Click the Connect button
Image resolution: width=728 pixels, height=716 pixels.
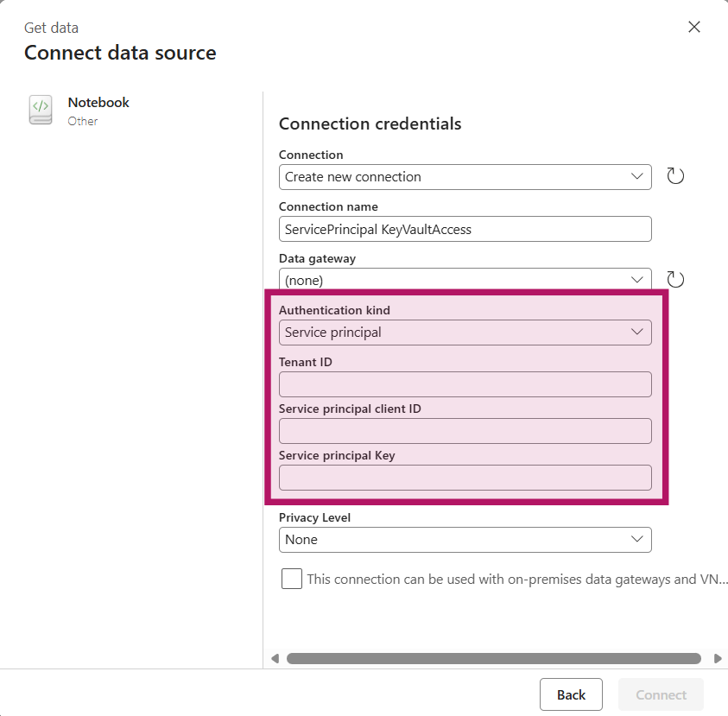(661, 694)
